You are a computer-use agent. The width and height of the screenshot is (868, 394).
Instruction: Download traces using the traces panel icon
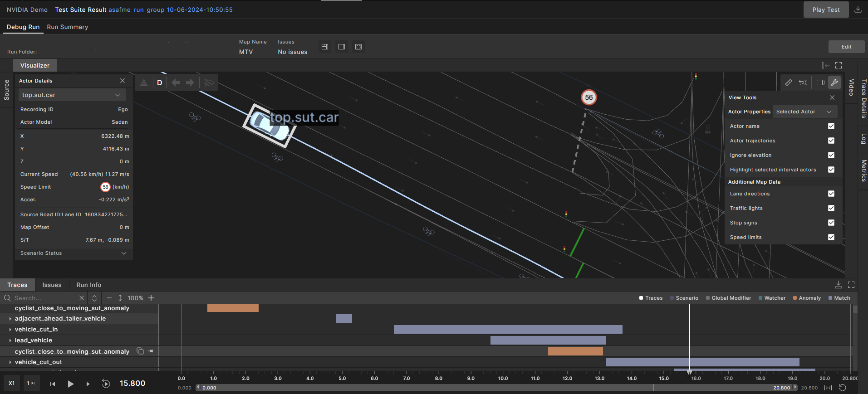pyautogui.click(x=839, y=285)
